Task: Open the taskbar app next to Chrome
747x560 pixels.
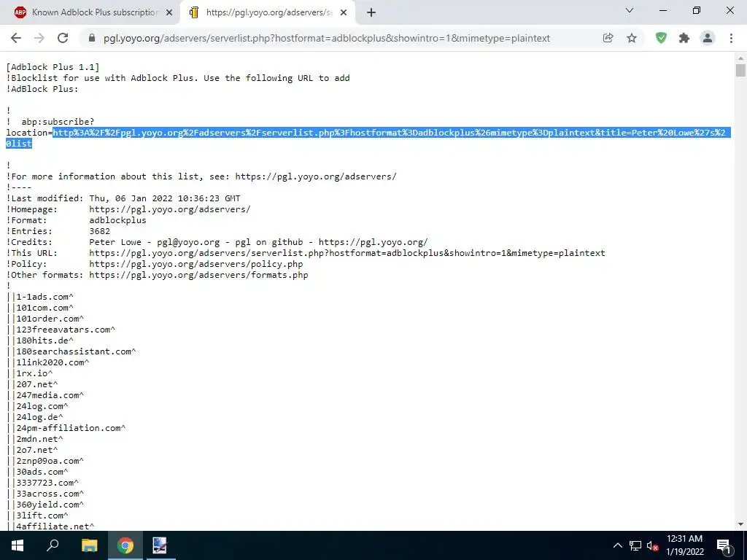Action: pyautogui.click(x=160, y=545)
